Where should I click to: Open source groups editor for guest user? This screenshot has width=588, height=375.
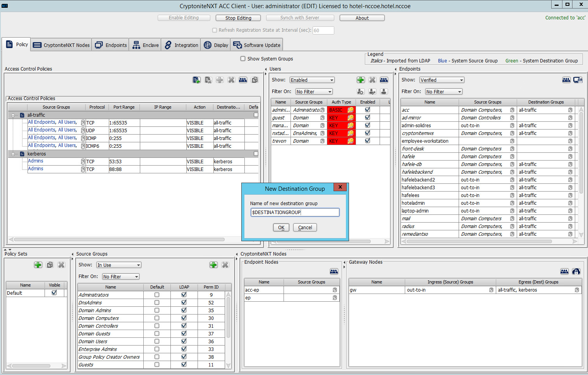coord(322,118)
